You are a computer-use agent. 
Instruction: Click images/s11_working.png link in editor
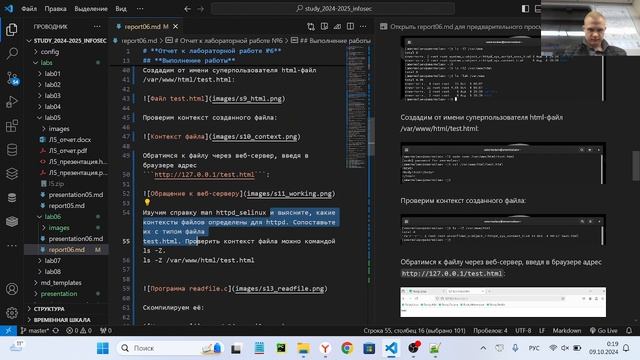coord(289,193)
